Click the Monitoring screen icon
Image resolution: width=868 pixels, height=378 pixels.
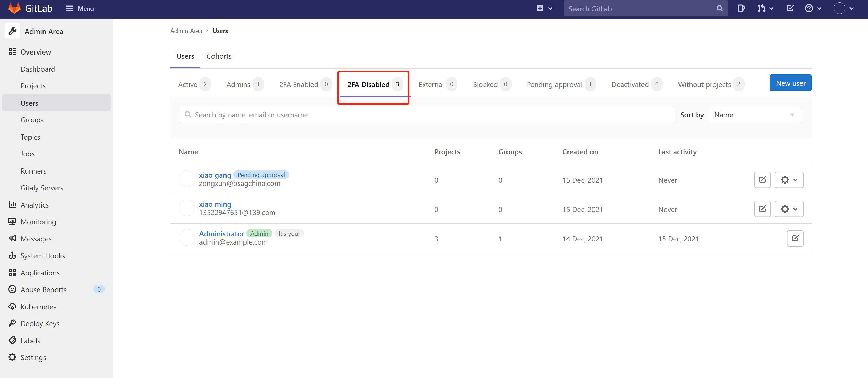pos(12,222)
